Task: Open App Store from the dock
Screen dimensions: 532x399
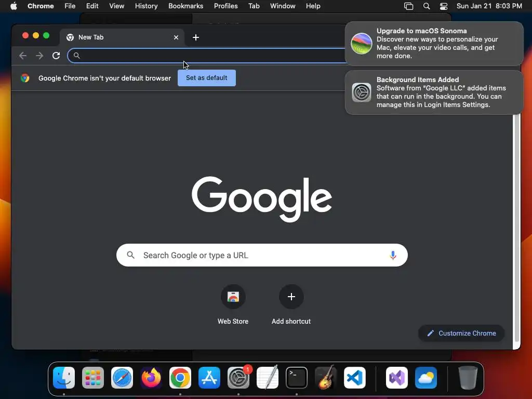Action: 209,378
